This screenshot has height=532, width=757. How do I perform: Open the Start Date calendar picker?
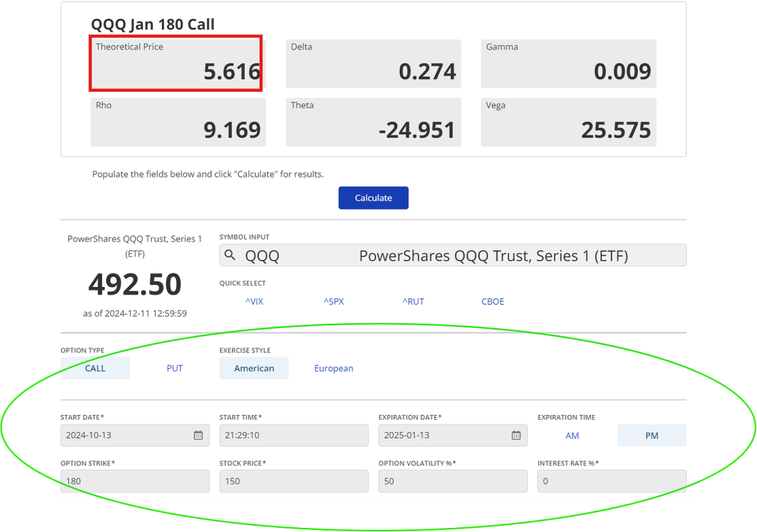coord(200,435)
